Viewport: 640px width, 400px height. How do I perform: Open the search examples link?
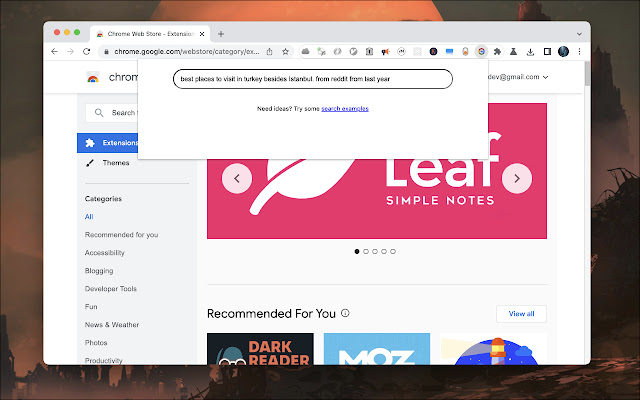(x=344, y=109)
